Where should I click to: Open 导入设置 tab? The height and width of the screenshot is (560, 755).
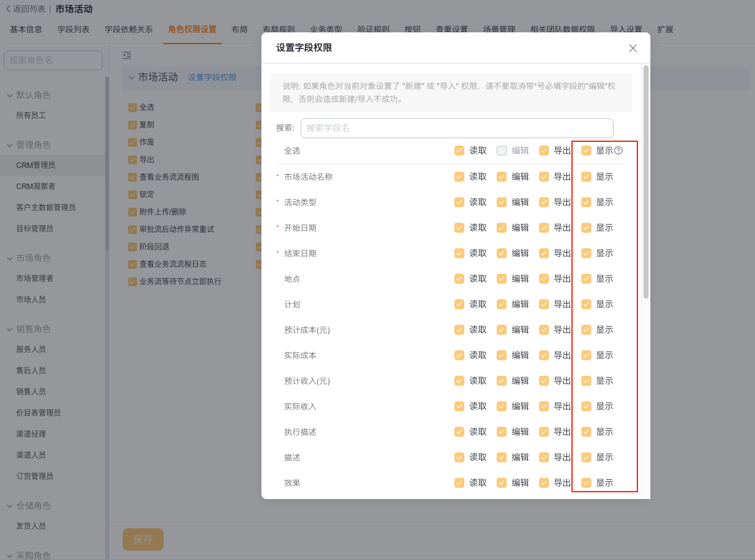point(626,30)
